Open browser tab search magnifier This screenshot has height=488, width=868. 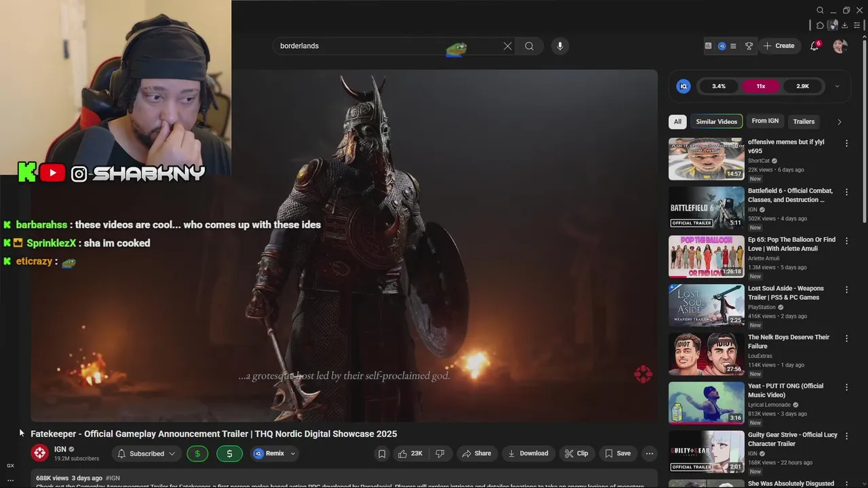coord(820,10)
